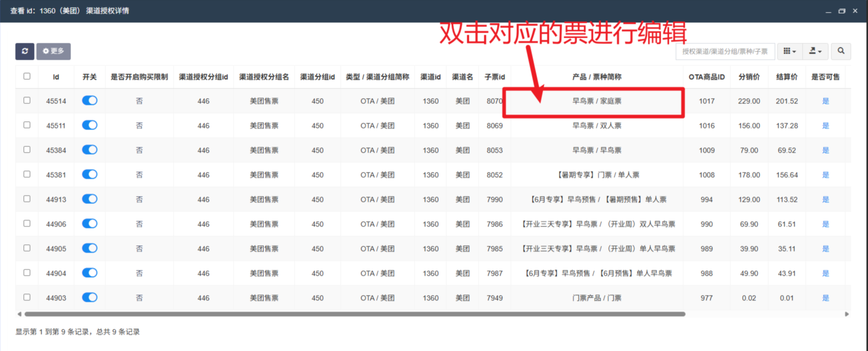868x351 pixels.
Task: Click the 是 link in row 44913
Action: click(825, 200)
